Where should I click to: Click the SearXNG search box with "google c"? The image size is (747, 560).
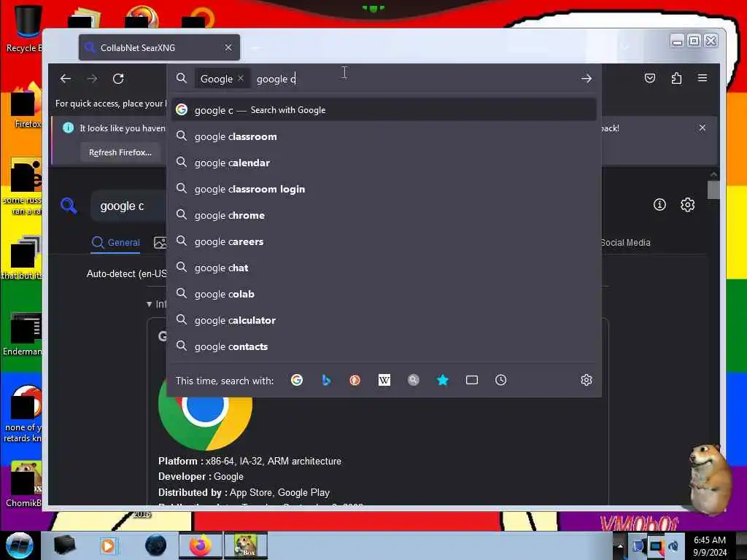[x=128, y=206]
